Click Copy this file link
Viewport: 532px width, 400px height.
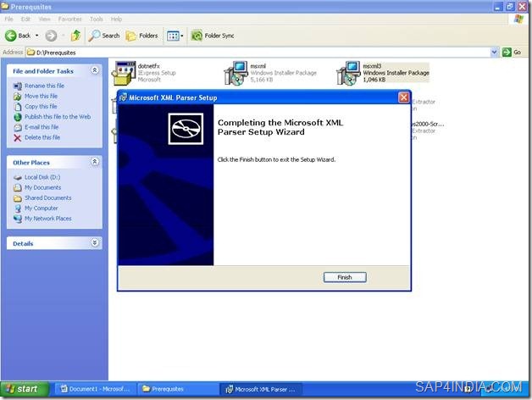point(41,106)
